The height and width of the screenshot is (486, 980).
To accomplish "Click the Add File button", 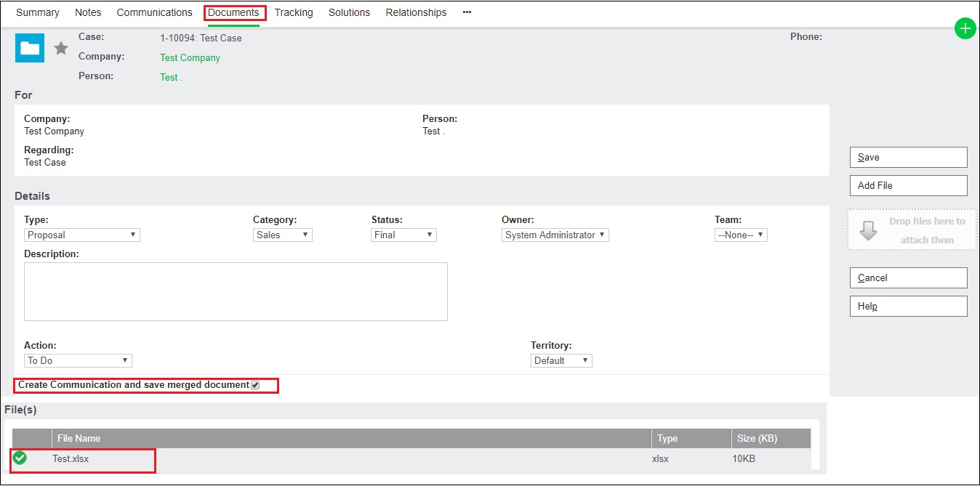I will (908, 185).
